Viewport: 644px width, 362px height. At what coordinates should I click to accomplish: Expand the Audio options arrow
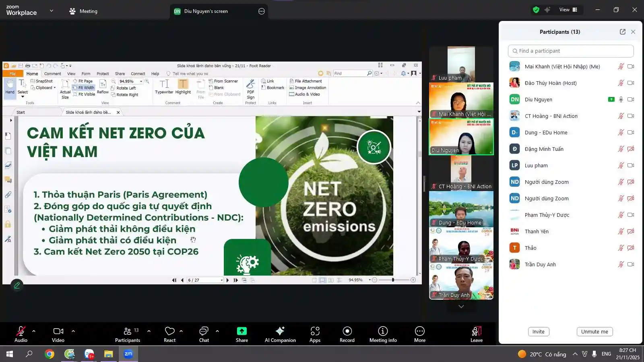pos(34,331)
